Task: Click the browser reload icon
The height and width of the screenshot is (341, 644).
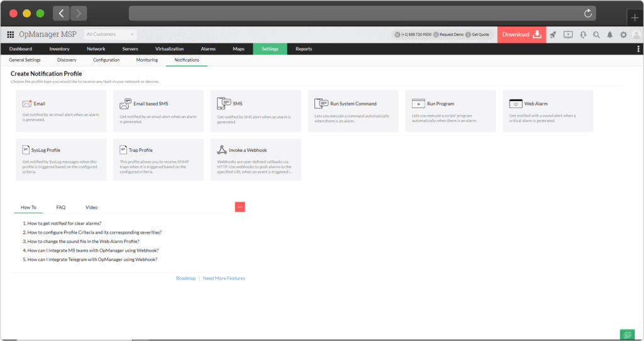Action: [x=588, y=13]
